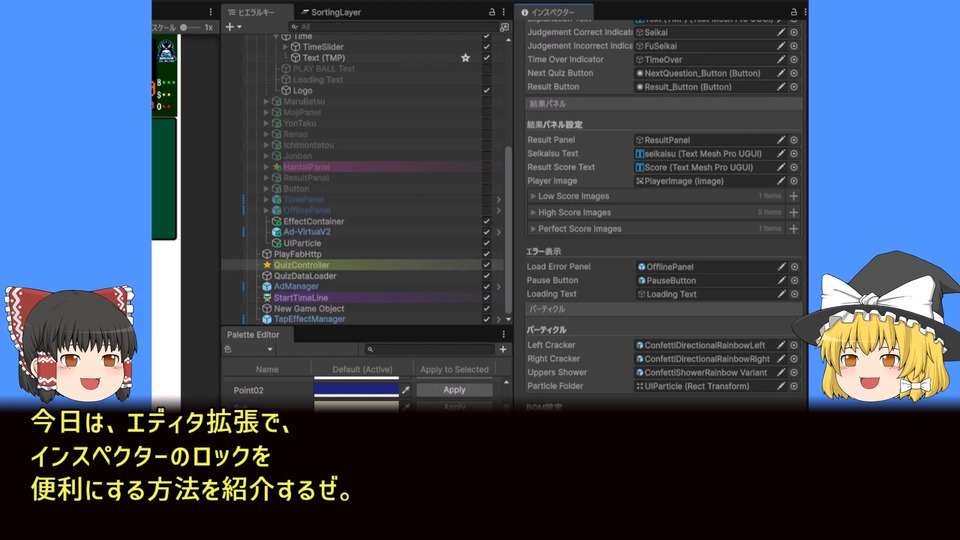Add an item to Perfect Score Images list
Viewport: 960px width, 540px height.
coord(793,228)
